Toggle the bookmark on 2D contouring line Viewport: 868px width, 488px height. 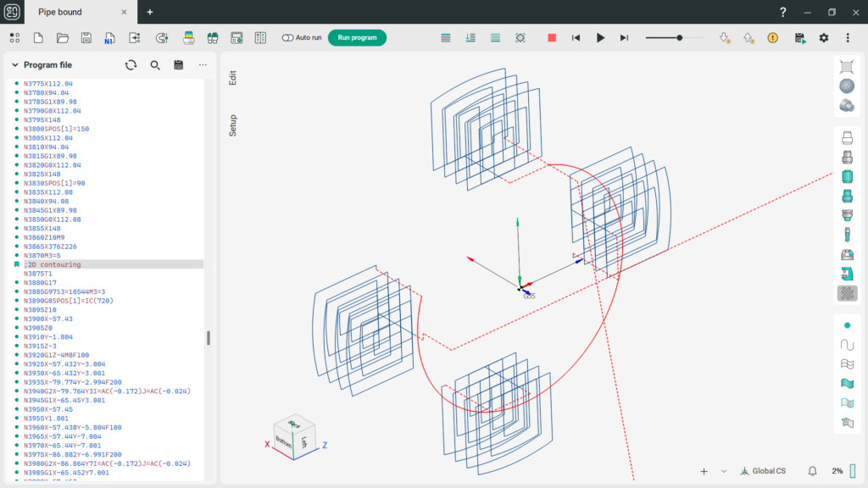(17, 264)
